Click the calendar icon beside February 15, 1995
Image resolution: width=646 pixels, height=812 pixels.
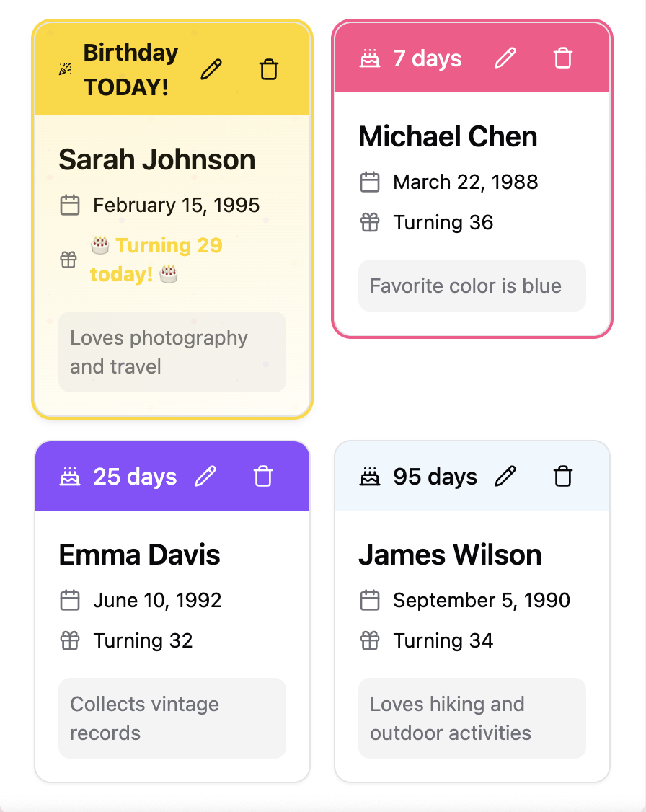point(70,205)
